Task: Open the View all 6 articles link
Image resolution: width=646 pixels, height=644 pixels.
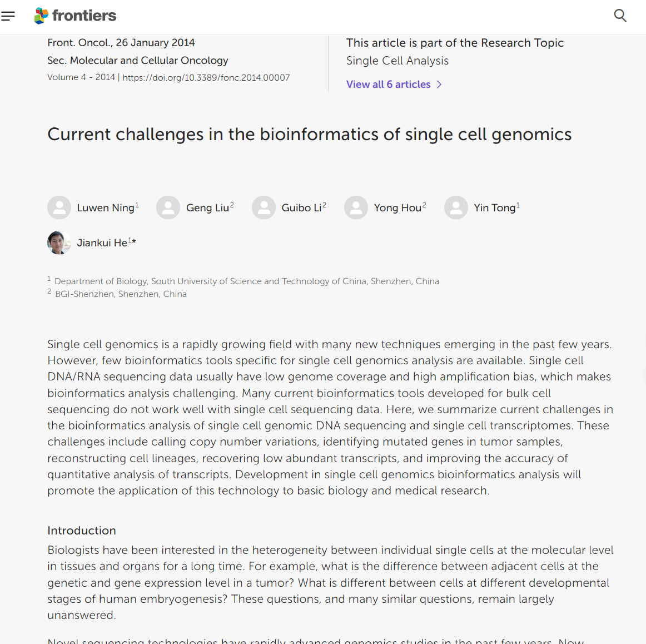Action: [388, 85]
